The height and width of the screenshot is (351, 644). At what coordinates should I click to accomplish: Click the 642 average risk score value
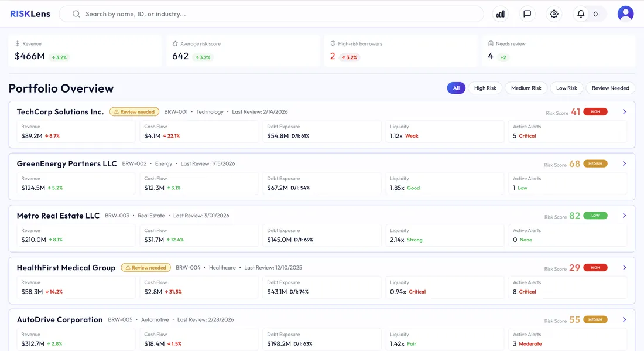click(180, 56)
